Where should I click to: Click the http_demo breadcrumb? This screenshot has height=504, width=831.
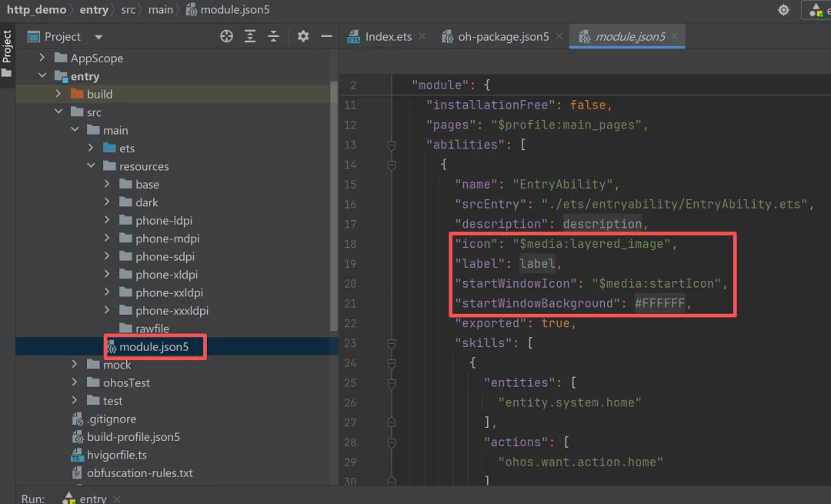(36, 9)
